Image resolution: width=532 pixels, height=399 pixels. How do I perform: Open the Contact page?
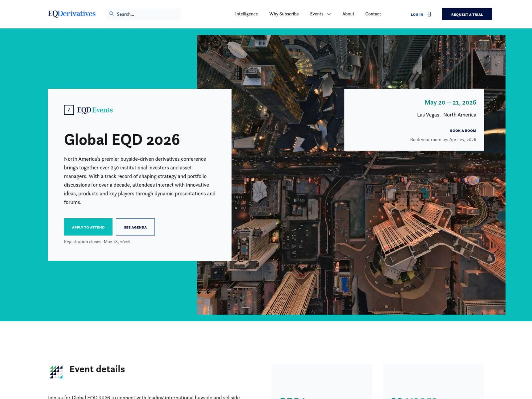click(373, 14)
